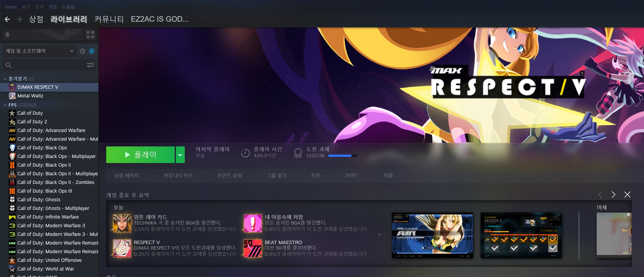Collapse the 즐겨찾기 category
Viewport: 644px width, 277px height.
click(x=5, y=79)
